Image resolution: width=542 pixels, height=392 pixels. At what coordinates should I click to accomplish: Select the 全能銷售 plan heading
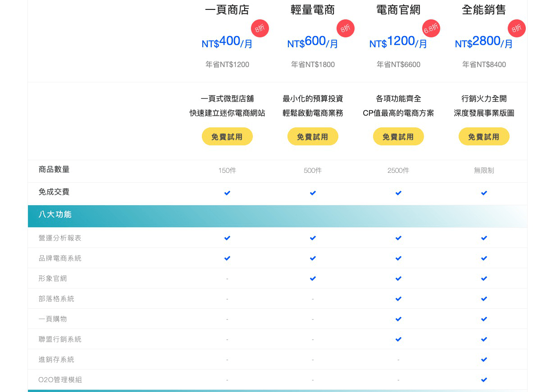484,10
